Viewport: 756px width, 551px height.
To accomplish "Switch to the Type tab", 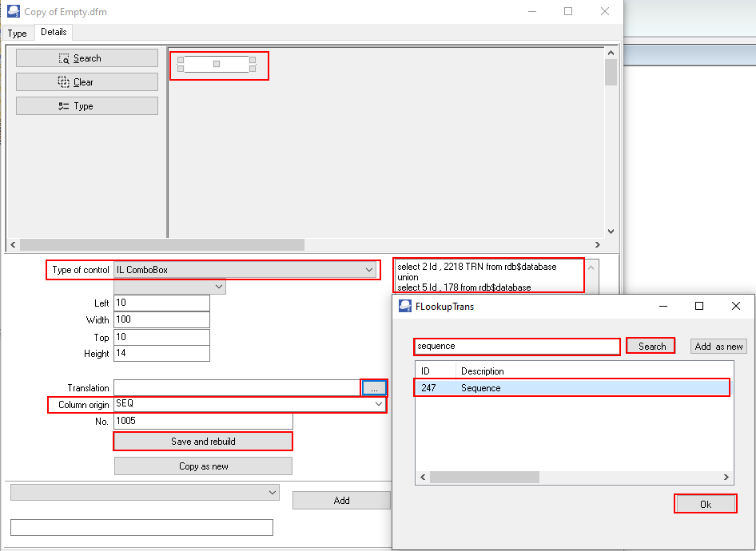I will 18,34.
